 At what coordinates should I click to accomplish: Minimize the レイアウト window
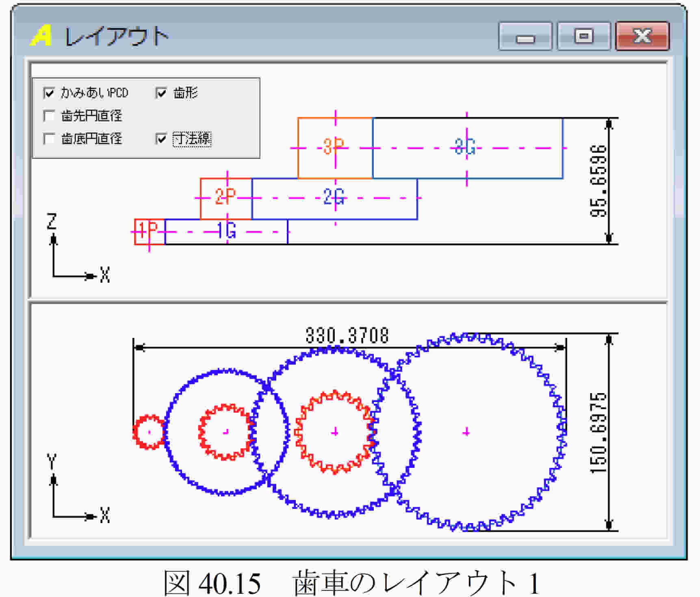click(x=525, y=37)
